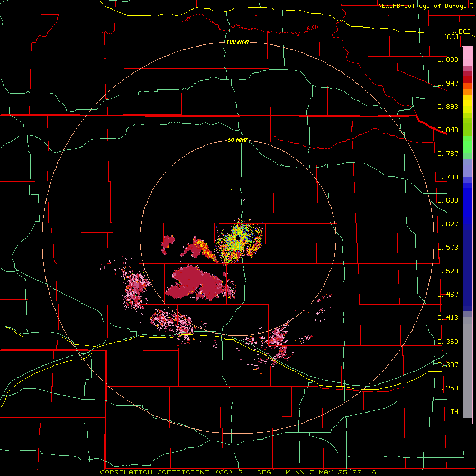
Task: Click the 0.947 scale value
Action: pos(448,83)
